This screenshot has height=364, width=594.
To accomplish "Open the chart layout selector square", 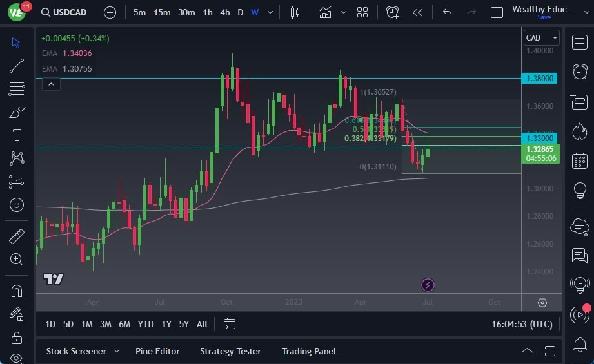I will point(497,12).
